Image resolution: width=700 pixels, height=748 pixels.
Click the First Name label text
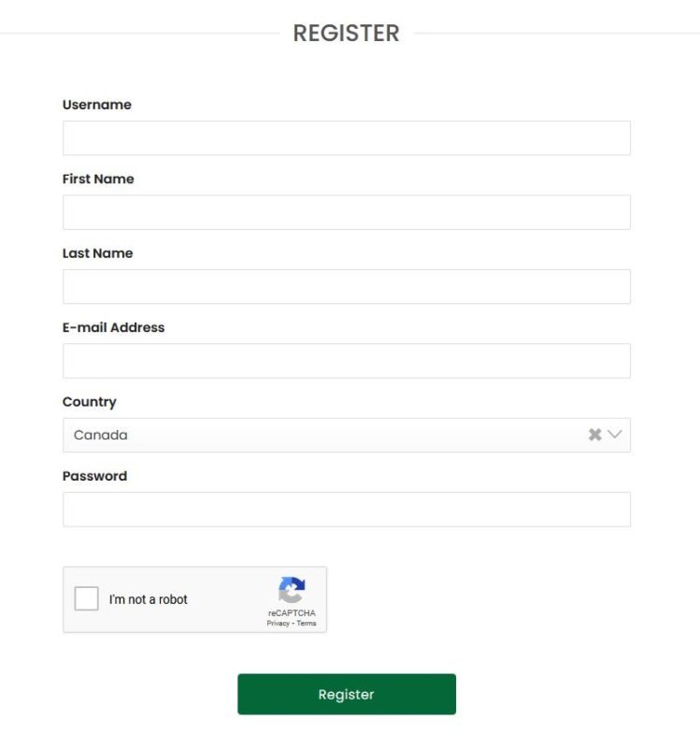(98, 179)
